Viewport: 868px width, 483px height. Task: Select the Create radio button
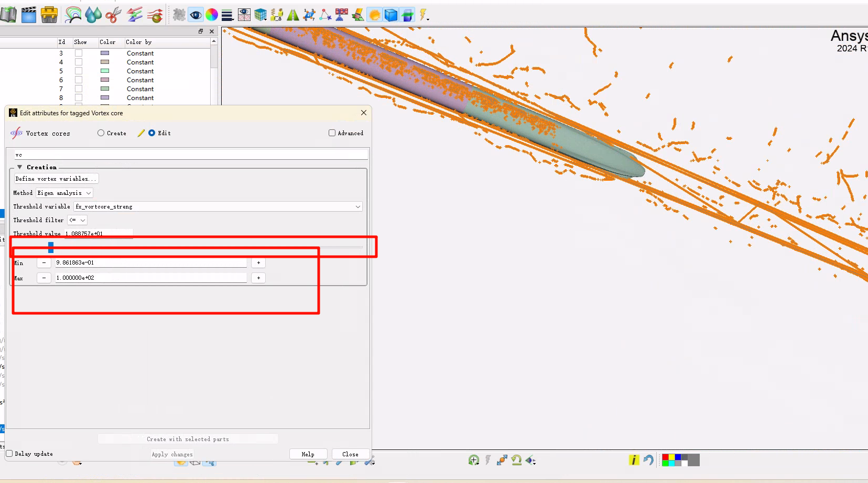pos(101,133)
